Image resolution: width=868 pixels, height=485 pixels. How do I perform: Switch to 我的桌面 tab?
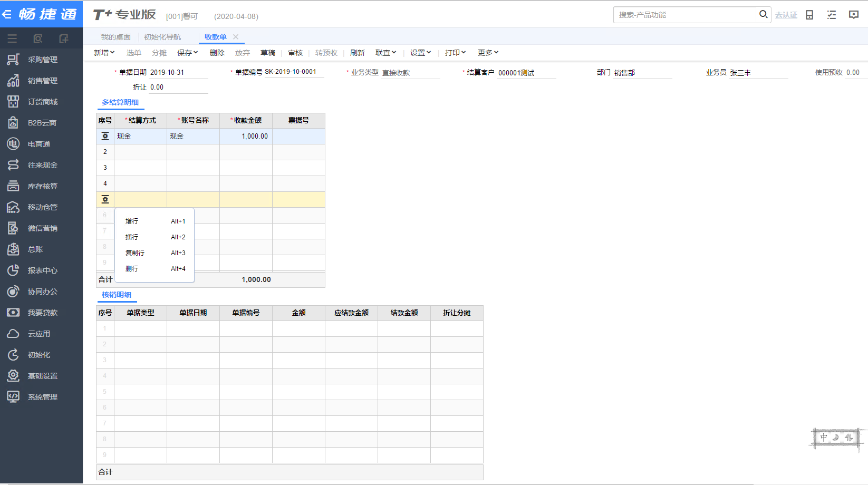click(x=116, y=37)
